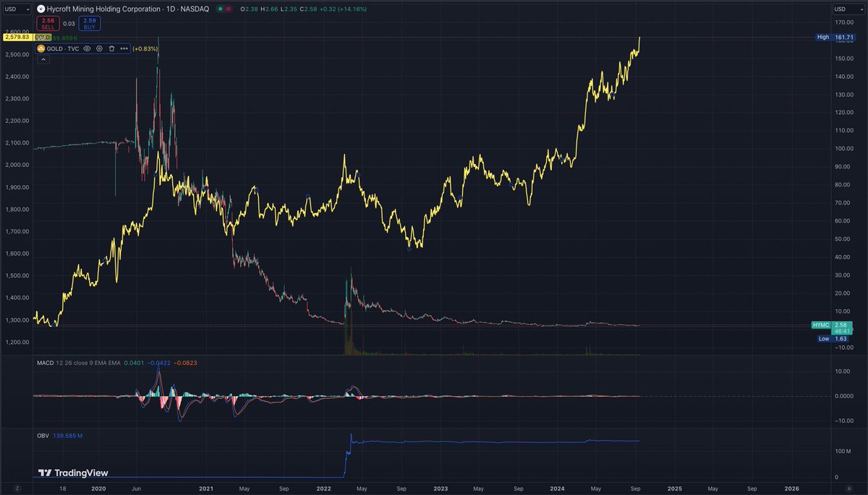Hide the GOLD · TVC series with eye icon

pyautogui.click(x=87, y=48)
